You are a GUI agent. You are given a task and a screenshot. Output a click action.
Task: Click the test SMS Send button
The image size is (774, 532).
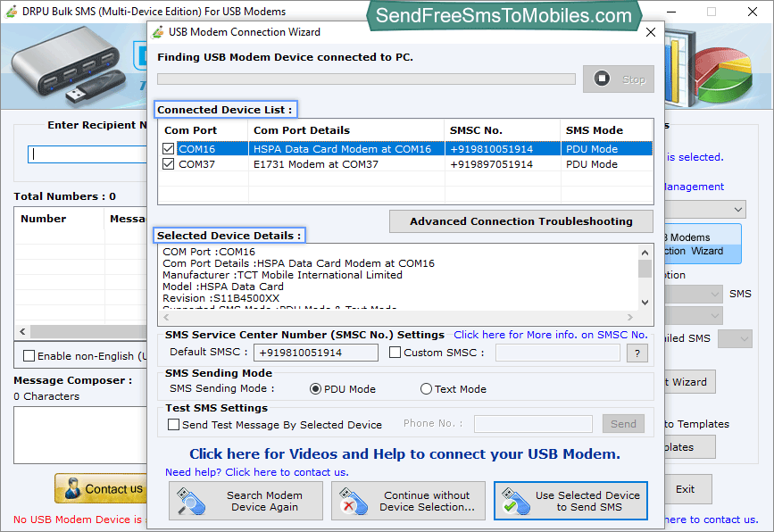coord(623,424)
